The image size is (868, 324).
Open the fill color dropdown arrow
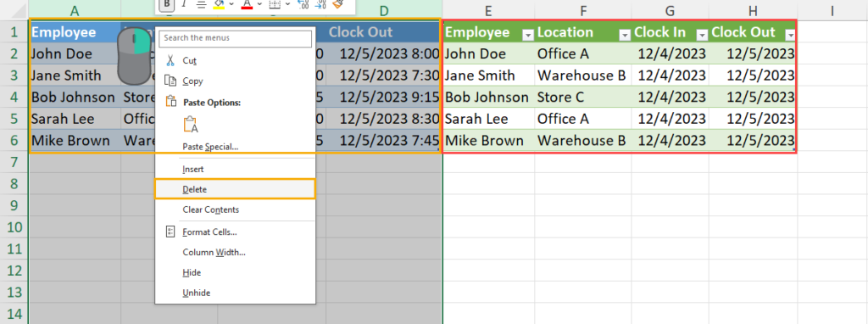coord(231,4)
